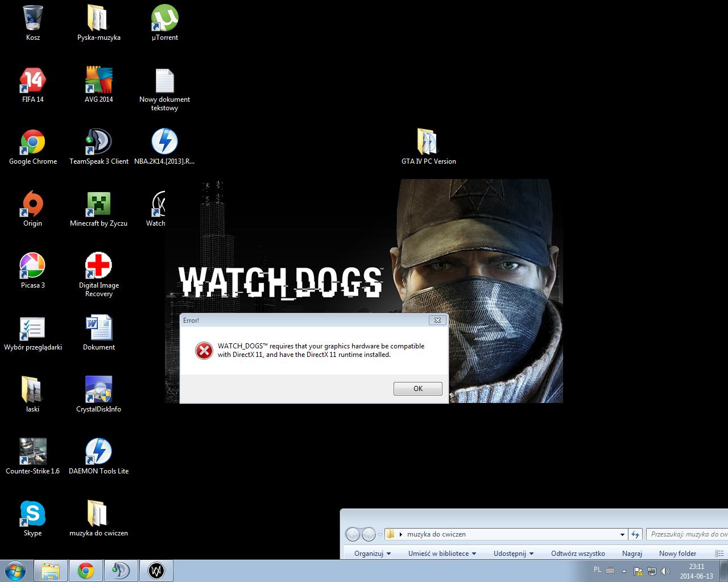Click Nagraj in the Explorer toolbar

tap(632, 554)
